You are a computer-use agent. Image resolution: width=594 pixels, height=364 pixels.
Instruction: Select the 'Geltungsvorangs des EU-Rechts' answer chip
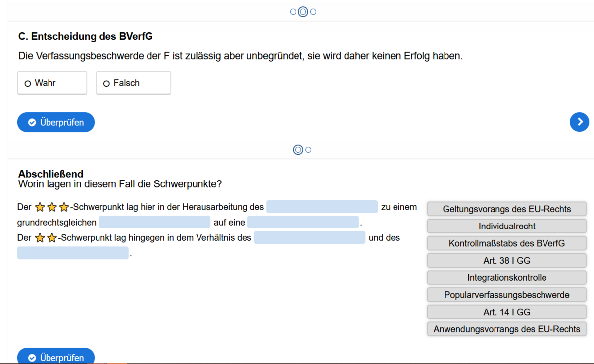506,209
